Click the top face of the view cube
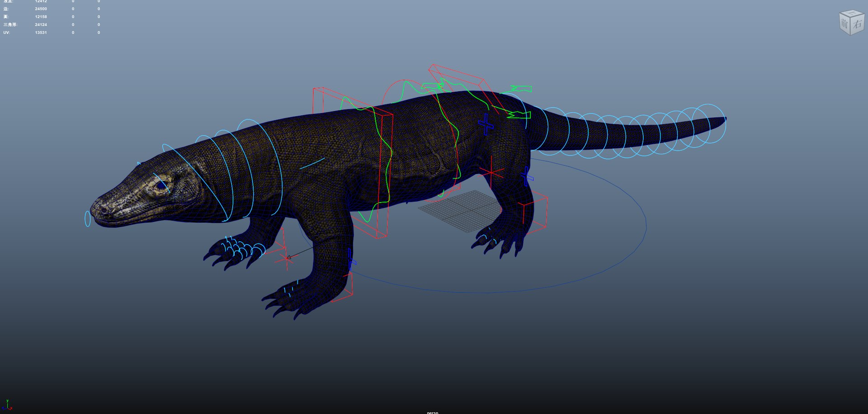The width and height of the screenshot is (868, 414). tap(851, 14)
